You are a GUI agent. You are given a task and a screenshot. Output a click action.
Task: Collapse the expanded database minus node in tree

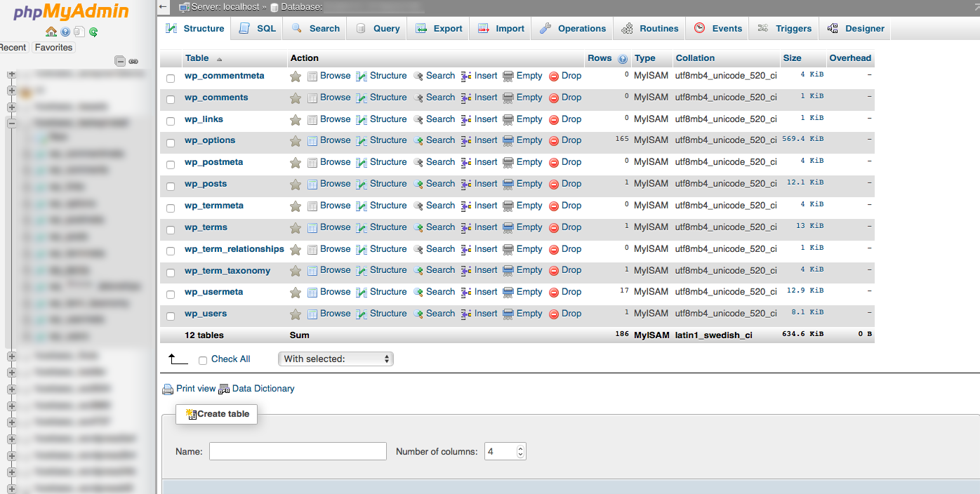coord(11,123)
